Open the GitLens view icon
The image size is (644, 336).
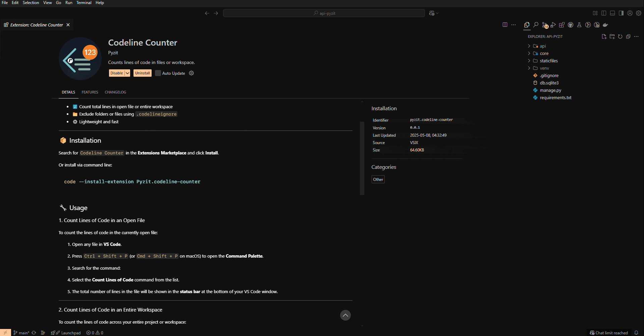point(588,25)
